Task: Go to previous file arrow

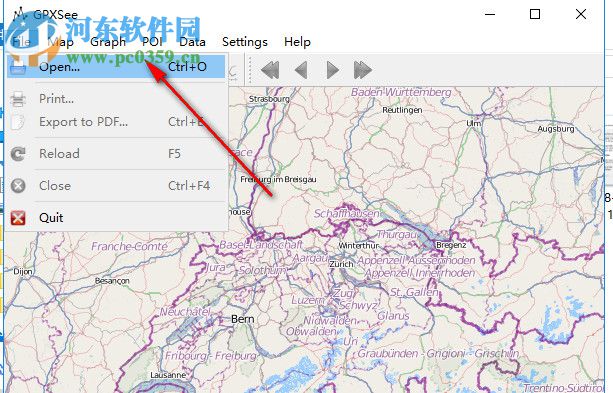Action: click(301, 70)
